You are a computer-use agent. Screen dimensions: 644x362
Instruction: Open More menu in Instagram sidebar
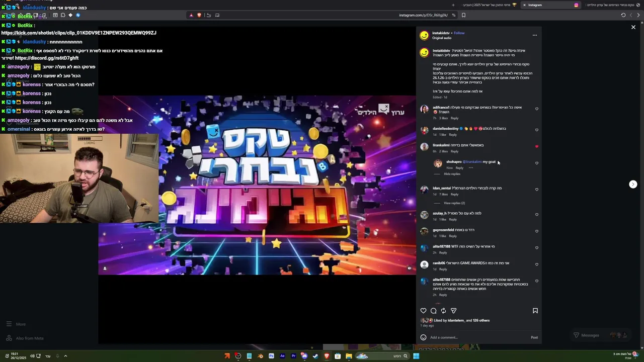pyautogui.click(x=16, y=324)
